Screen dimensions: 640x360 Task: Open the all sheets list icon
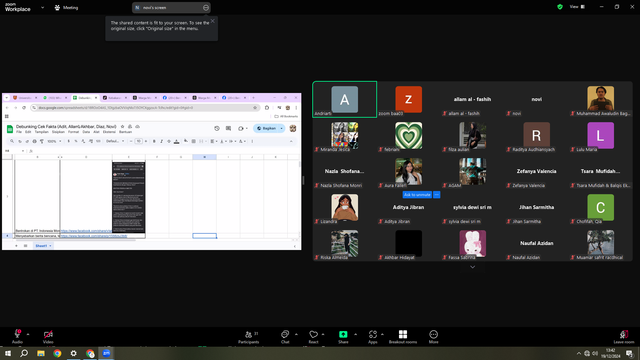tap(25, 246)
